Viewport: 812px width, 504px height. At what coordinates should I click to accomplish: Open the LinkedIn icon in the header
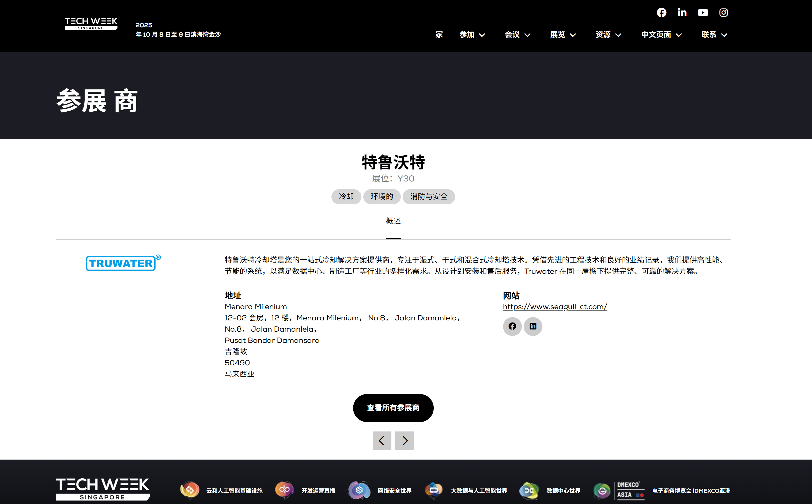(682, 13)
